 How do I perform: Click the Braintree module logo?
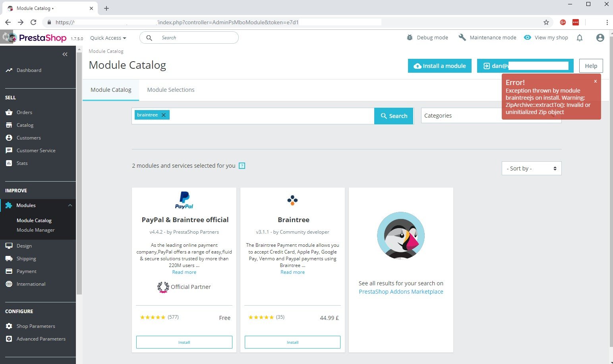click(x=293, y=200)
